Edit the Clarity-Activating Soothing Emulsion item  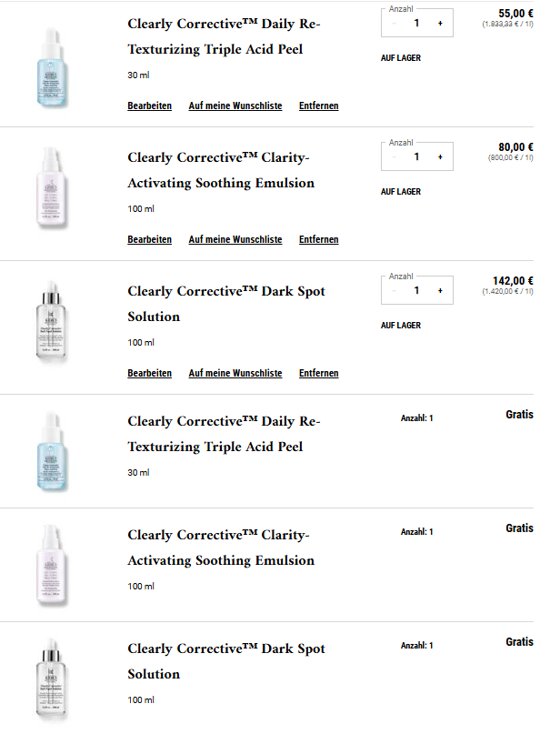click(x=149, y=240)
